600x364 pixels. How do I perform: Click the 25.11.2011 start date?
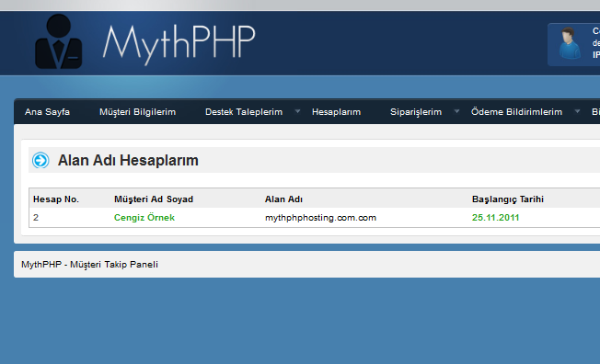[495, 218]
